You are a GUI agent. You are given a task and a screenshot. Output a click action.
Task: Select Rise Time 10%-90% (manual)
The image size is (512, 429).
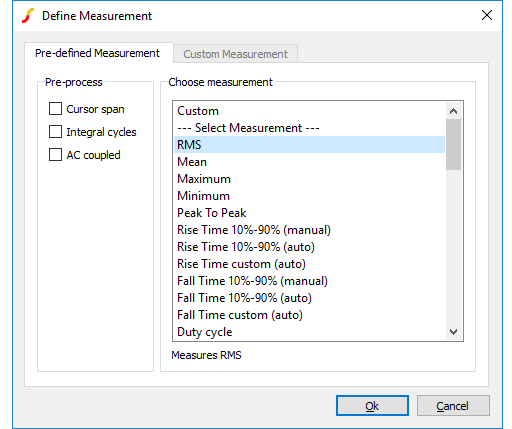click(x=309, y=230)
